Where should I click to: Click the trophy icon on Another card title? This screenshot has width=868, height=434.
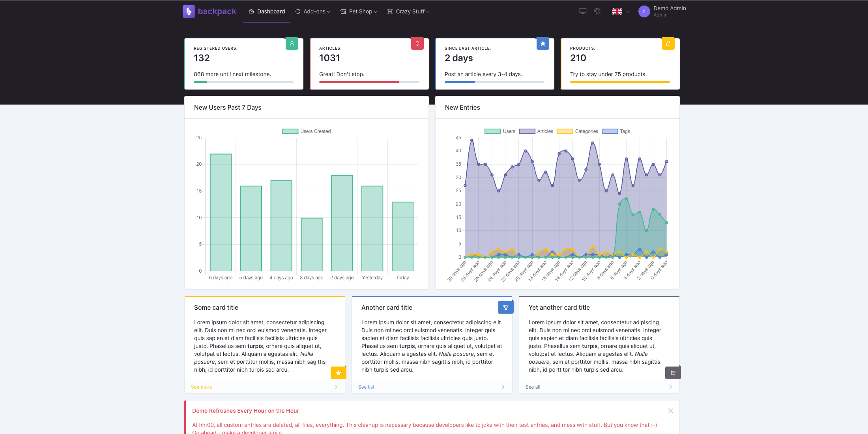[x=505, y=307]
